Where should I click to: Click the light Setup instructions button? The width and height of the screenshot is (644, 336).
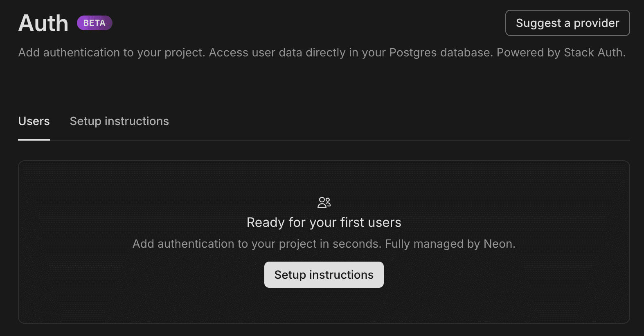coord(324,275)
